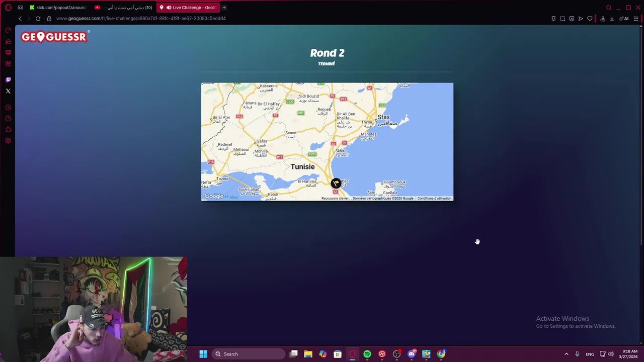Open Twitch from the Opera sidebar
The height and width of the screenshot is (362, 644).
[8, 79]
